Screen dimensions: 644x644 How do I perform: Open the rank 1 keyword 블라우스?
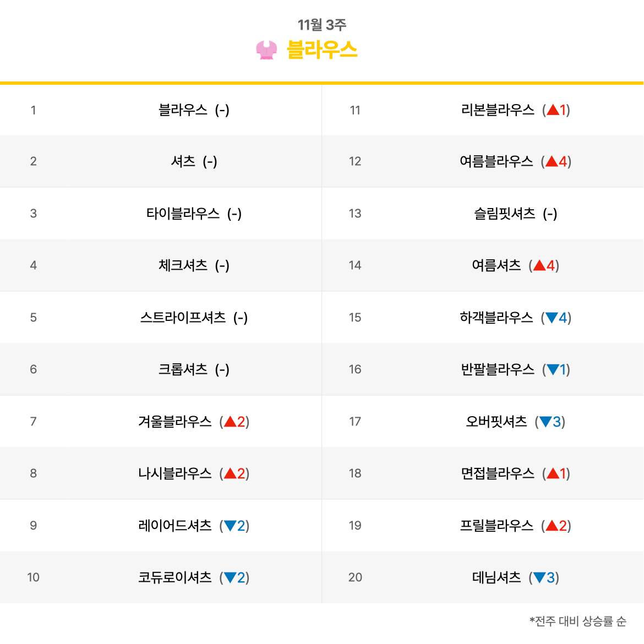tap(183, 110)
